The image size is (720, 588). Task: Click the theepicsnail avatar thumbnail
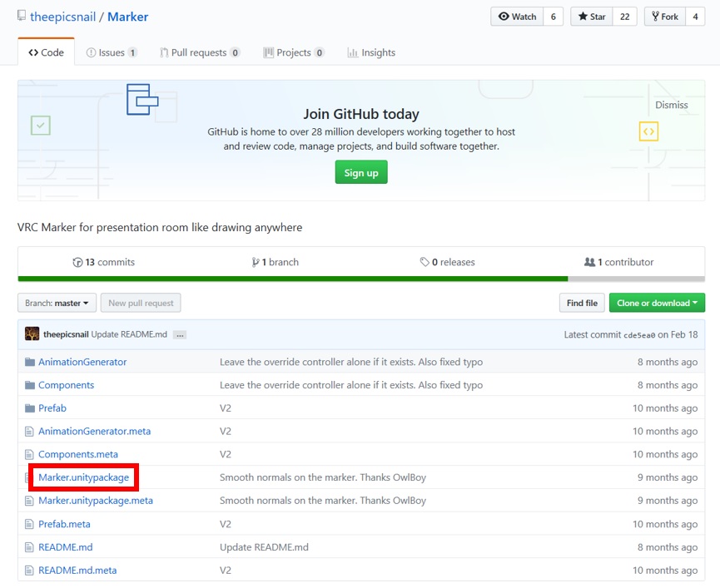tap(32, 334)
